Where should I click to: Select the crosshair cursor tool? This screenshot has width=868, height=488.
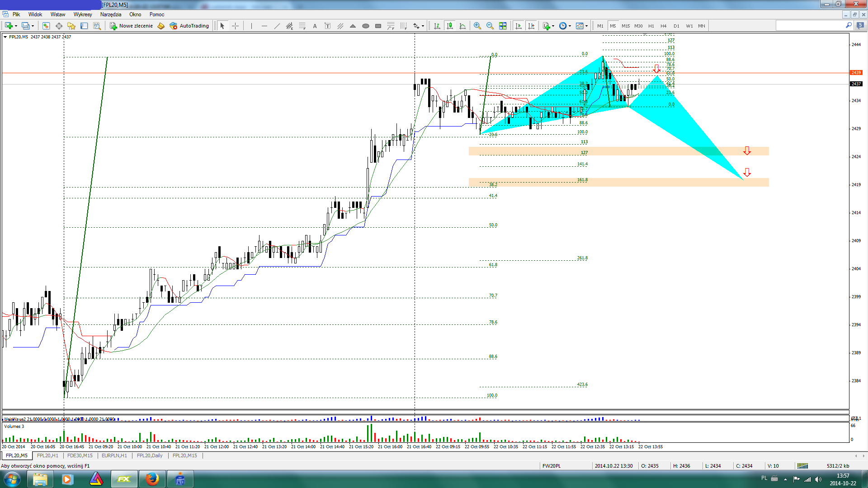[x=235, y=26]
